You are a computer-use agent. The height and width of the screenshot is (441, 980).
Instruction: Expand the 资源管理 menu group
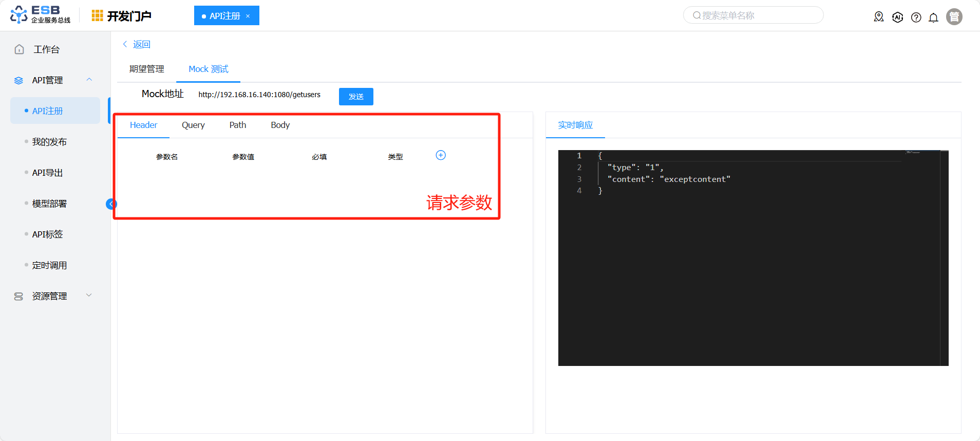[89, 296]
